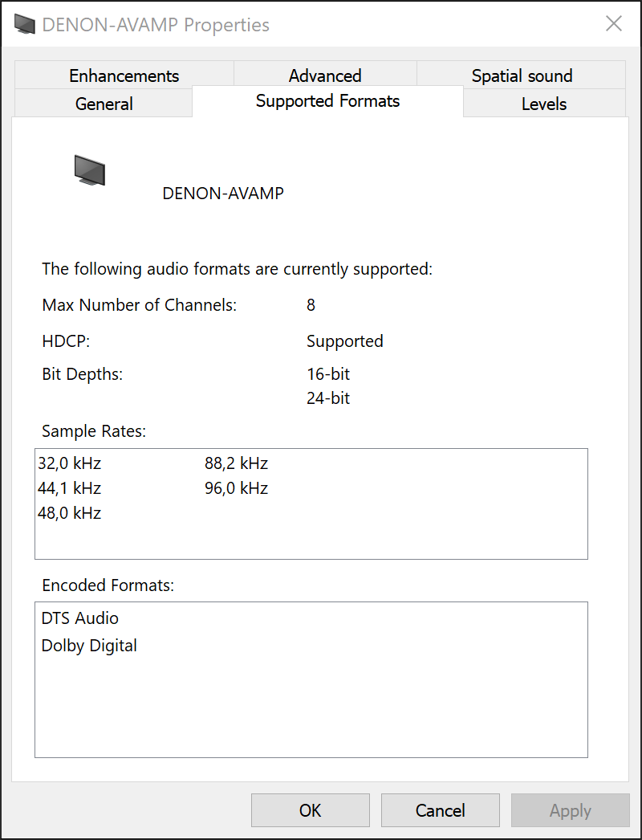Select the 44,1 kHz sample rate
The image size is (642, 840).
70,488
